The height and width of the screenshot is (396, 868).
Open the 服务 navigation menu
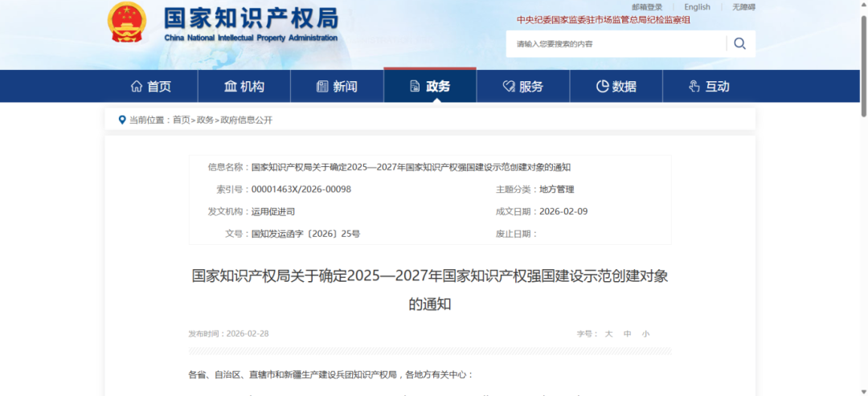523,86
